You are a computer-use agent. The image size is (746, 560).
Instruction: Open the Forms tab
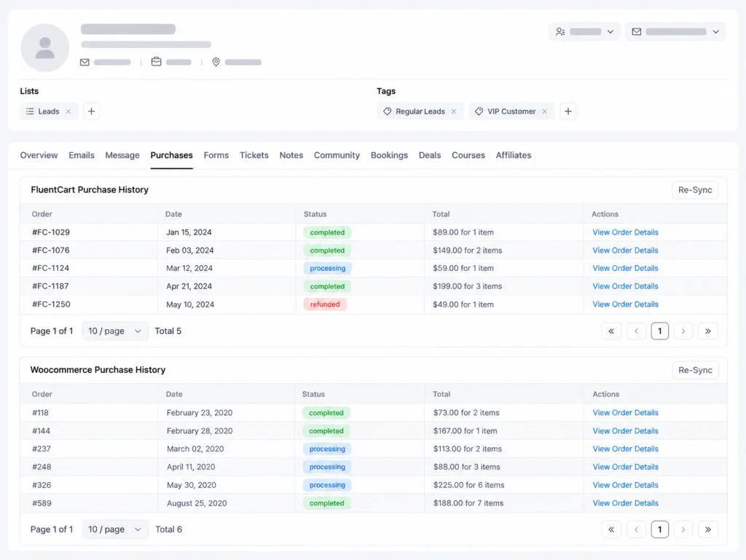[x=216, y=155]
